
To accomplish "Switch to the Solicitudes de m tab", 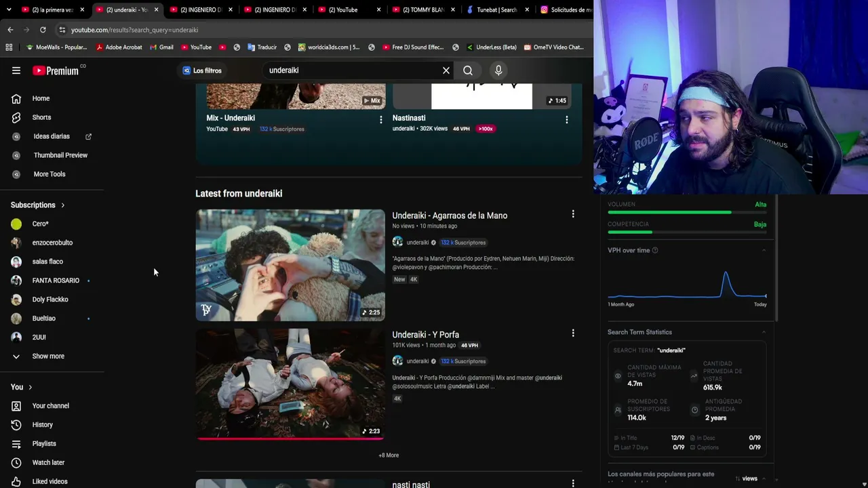I will [566, 9].
